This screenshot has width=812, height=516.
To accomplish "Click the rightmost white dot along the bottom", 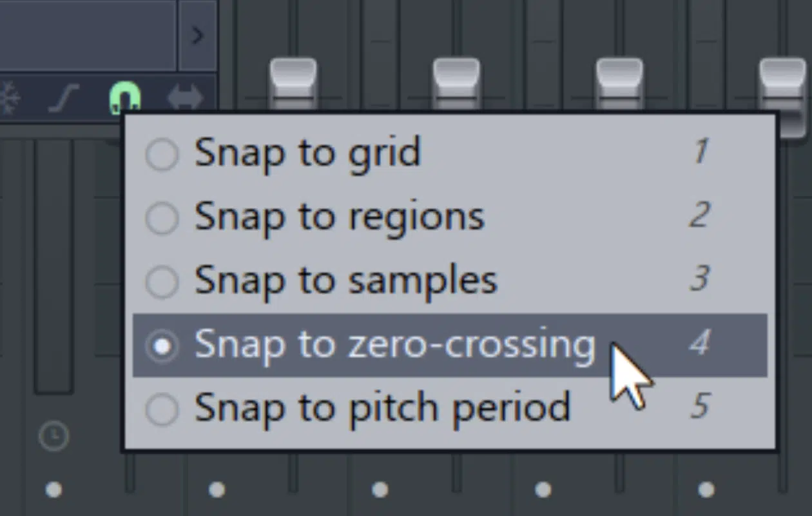I will pyautogui.click(x=706, y=490).
